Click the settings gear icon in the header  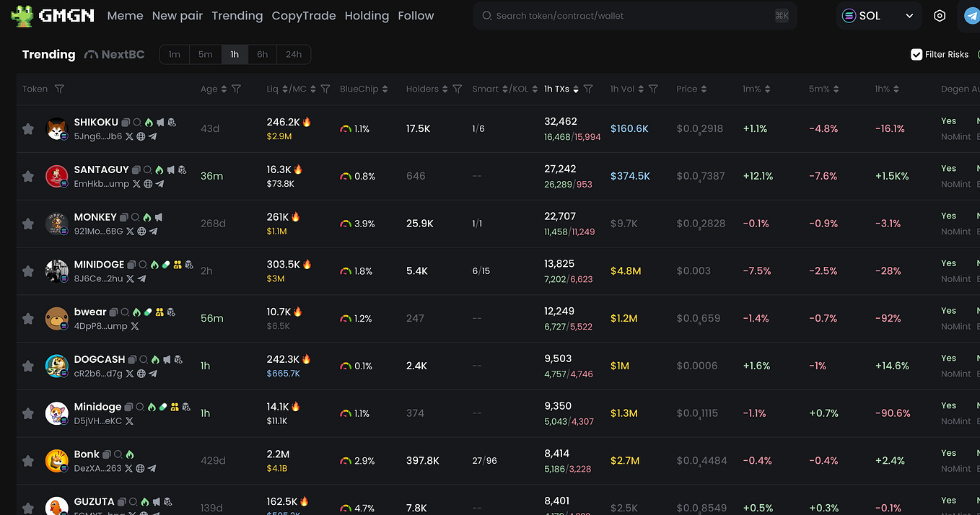click(x=939, y=15)
